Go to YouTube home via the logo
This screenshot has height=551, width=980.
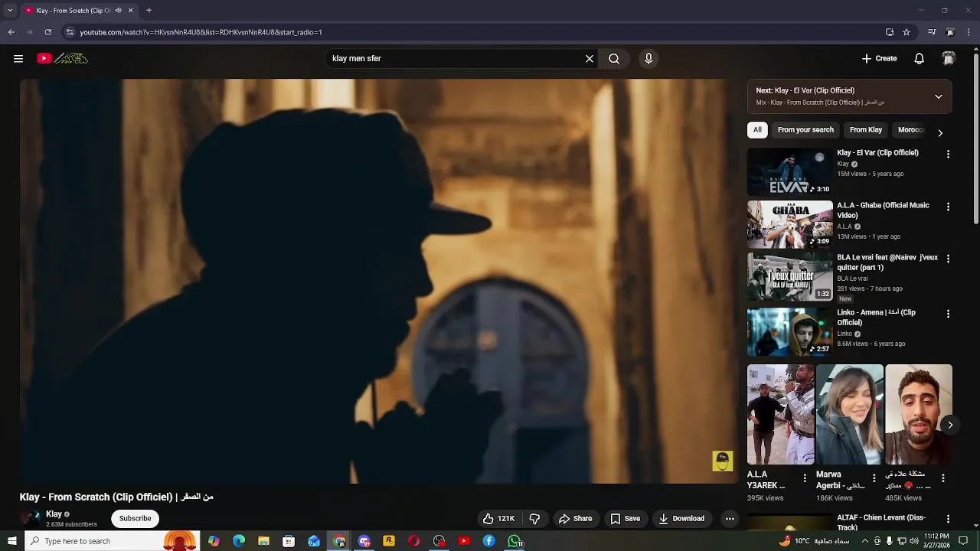(x=62, y=58)
